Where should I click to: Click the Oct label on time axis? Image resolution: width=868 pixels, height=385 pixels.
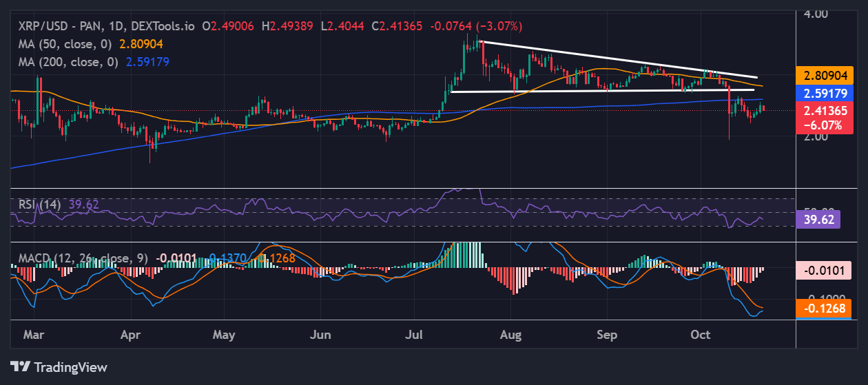tap(700, 335)
